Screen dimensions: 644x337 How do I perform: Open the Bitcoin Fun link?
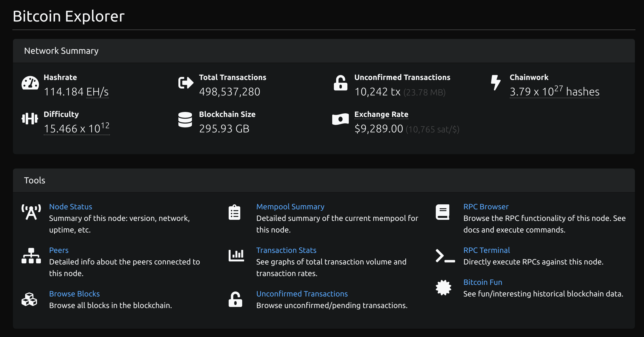tap(483, 282)
